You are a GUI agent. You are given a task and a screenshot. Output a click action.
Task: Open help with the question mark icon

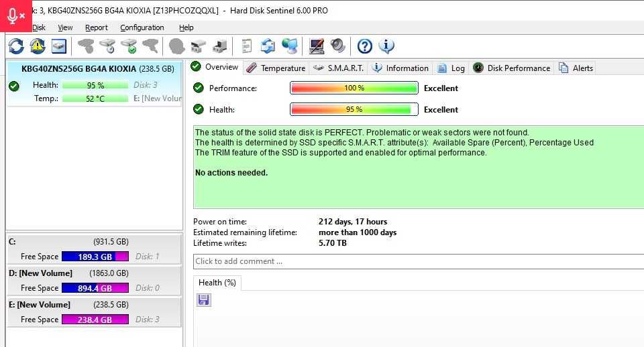364,46
